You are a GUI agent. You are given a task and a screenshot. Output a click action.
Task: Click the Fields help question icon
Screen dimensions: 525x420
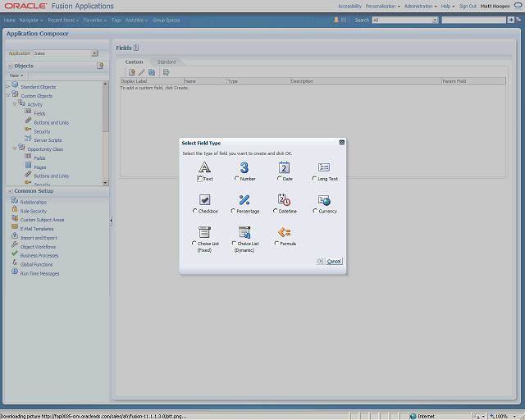pos(135,48)
